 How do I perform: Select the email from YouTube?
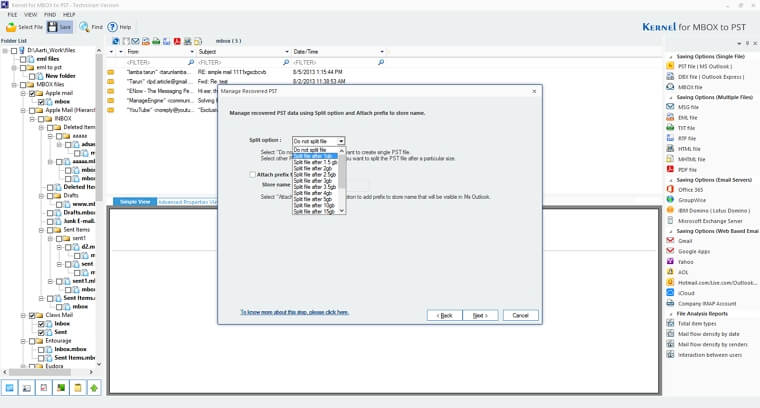[160, 110]
